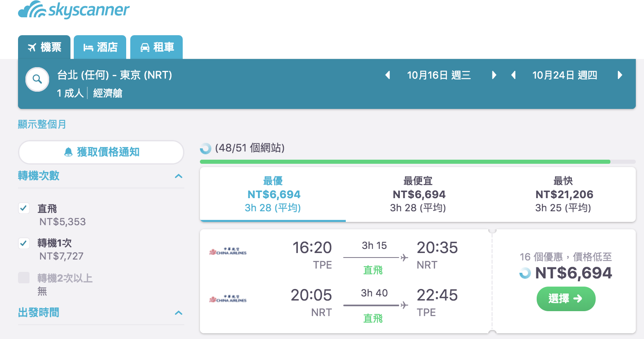Open search editor via magnifier icon
Screen dimensions: 644x339
click(37, 79)
